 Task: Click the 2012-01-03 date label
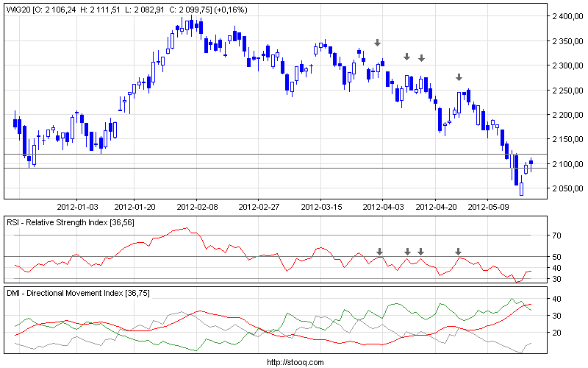coord(77,207)
